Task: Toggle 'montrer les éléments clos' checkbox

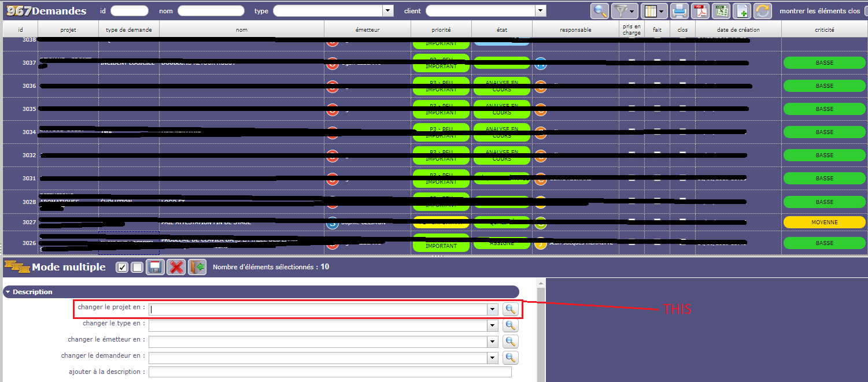Action: [x=866, y=11]
